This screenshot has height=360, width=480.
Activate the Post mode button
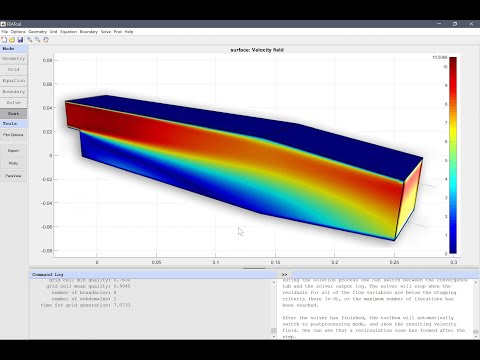click(14, 114)
